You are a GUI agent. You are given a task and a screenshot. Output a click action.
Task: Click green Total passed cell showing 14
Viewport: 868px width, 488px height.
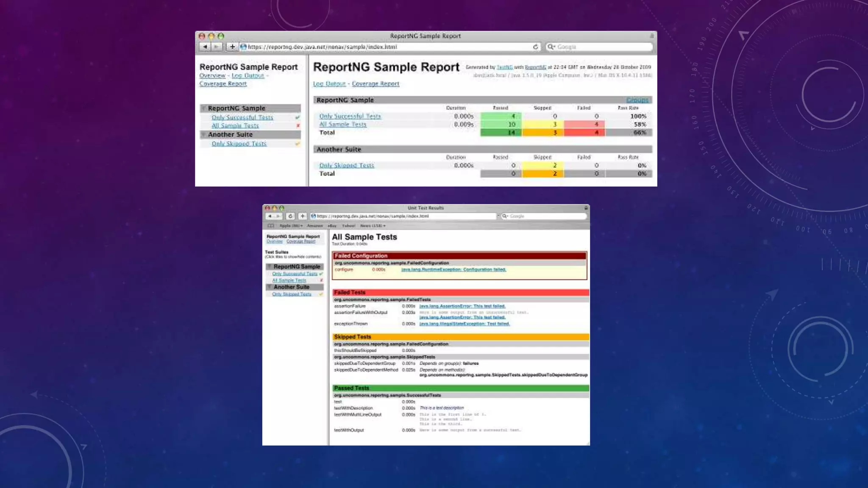coord(501,133)
